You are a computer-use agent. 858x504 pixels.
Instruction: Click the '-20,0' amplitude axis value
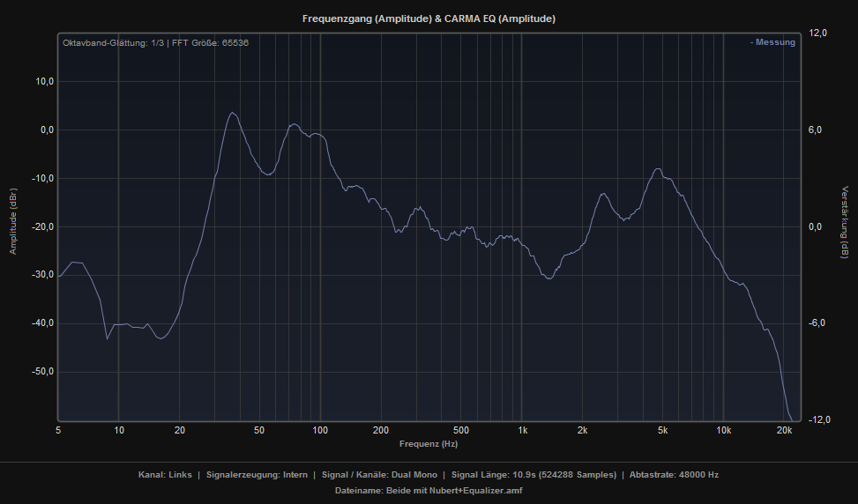[42, 226]
